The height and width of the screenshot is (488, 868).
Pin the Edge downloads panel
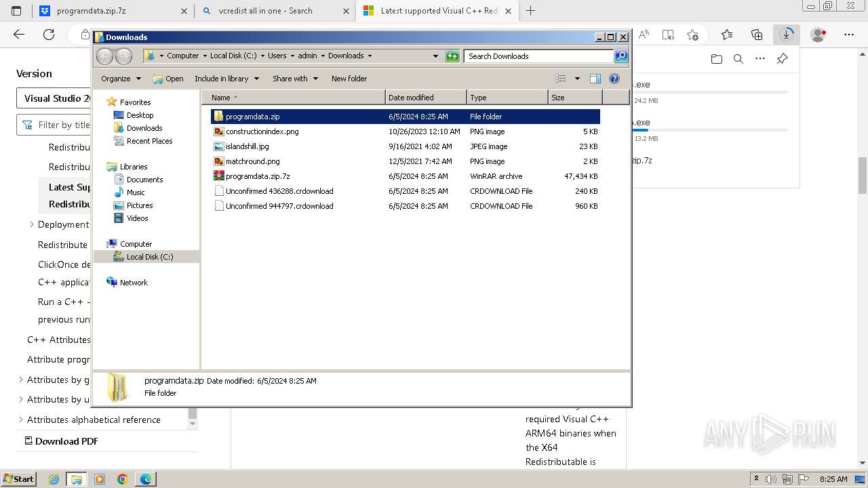pyautogui.click(x=782, y=59)
